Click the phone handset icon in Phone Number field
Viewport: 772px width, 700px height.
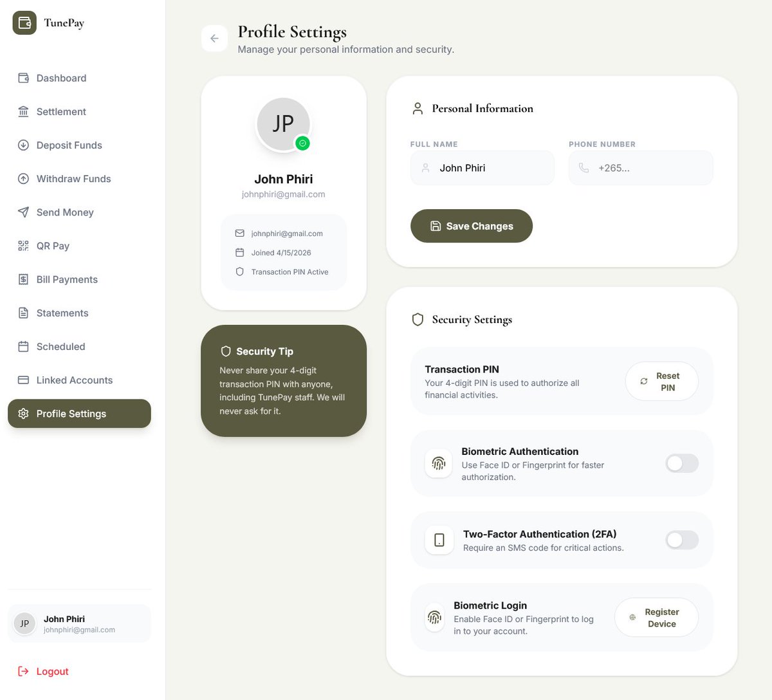[x=584, y=168]
